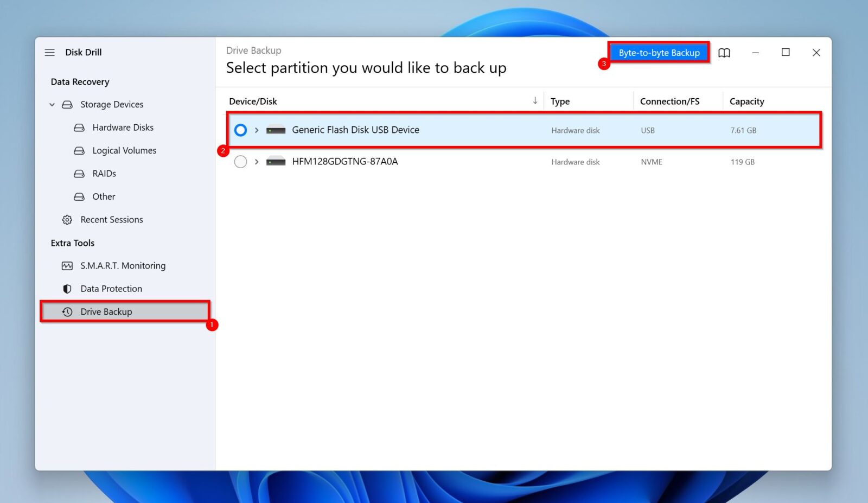Open the documentation book icon
Viewport: 868px width, 503px height.
(724, 53)
